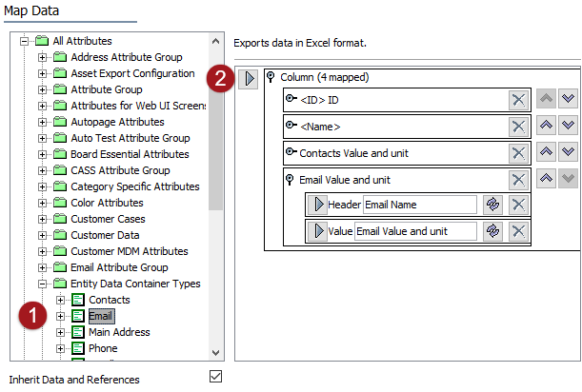Collapse the Entity Data Container Types folder
Viewport: 582px width, 392px height.
(43, 284)
